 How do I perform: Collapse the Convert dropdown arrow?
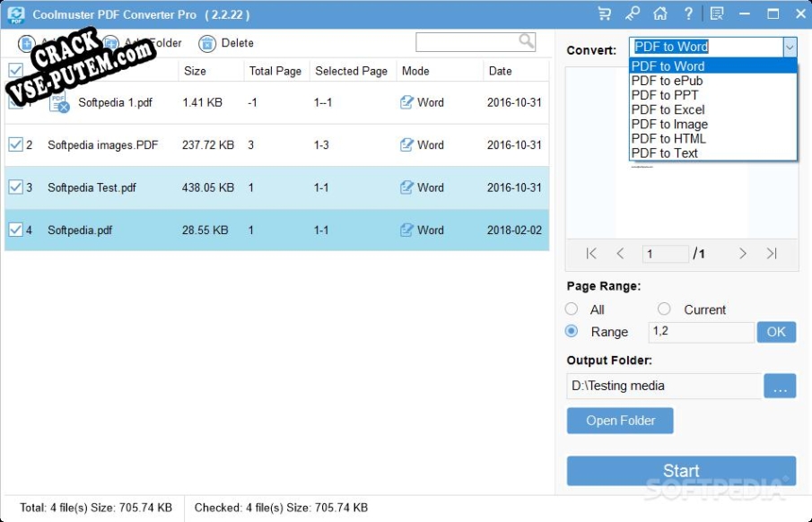[x=790, y=48]
